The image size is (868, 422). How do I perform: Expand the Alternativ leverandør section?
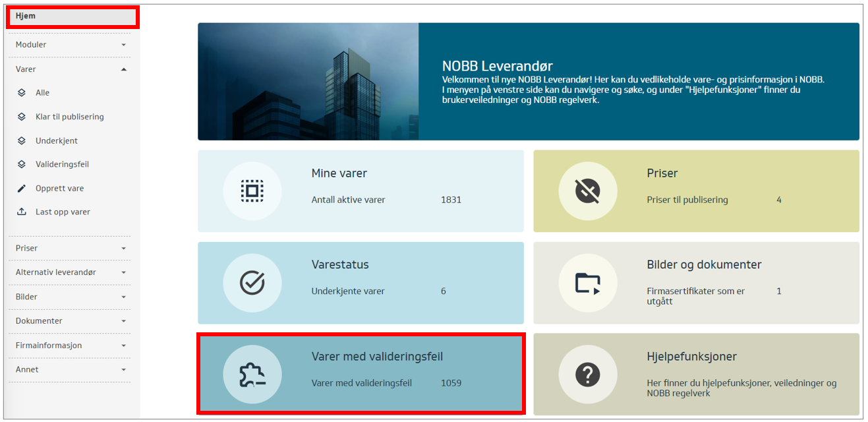click(69, 272)
